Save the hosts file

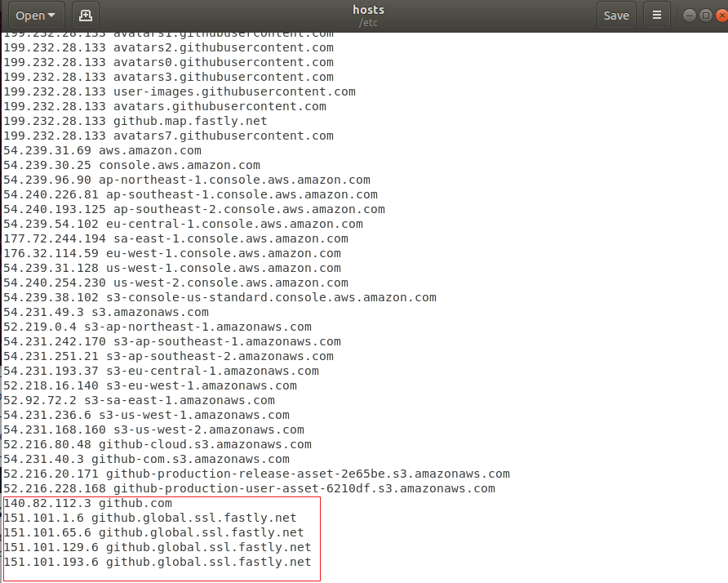coord(616,16)
